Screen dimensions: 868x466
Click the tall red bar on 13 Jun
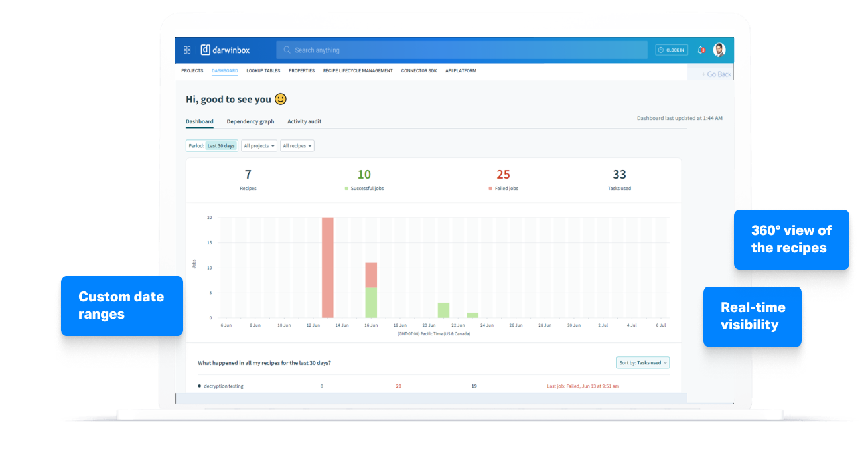[326, 266]
